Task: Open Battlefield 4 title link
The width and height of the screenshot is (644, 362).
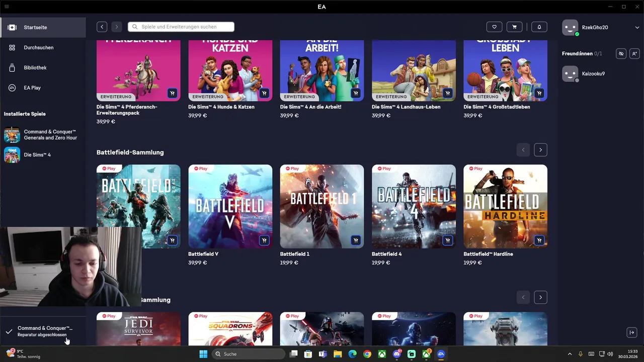Action: click(387, 254)
